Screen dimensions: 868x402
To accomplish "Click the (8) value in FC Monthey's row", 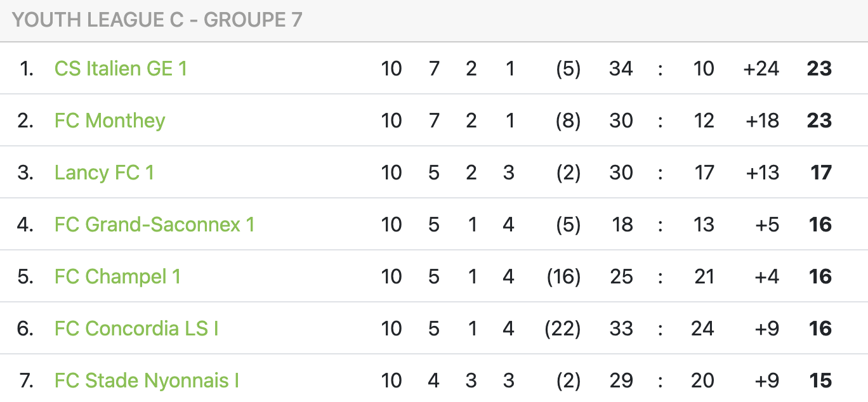I will [567, 120].
